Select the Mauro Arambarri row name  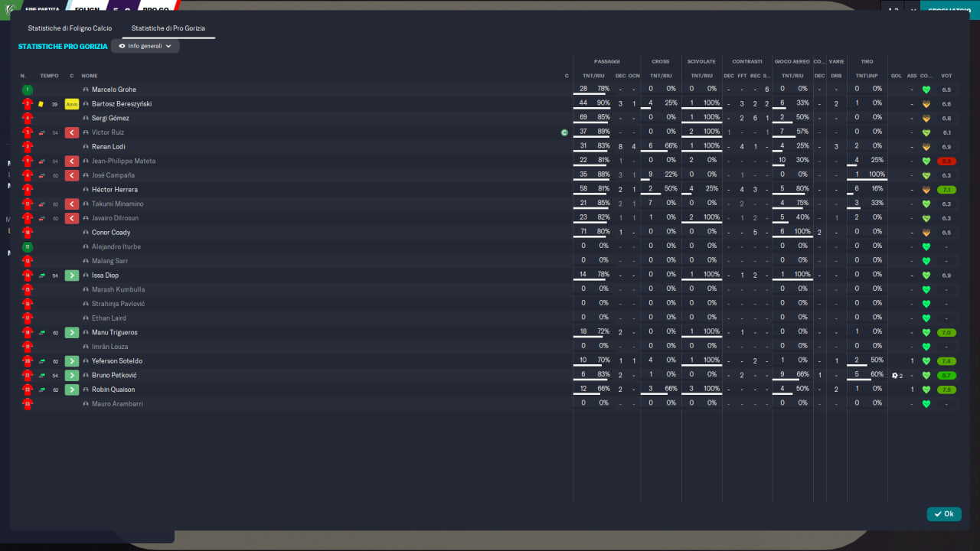[117, 403]
